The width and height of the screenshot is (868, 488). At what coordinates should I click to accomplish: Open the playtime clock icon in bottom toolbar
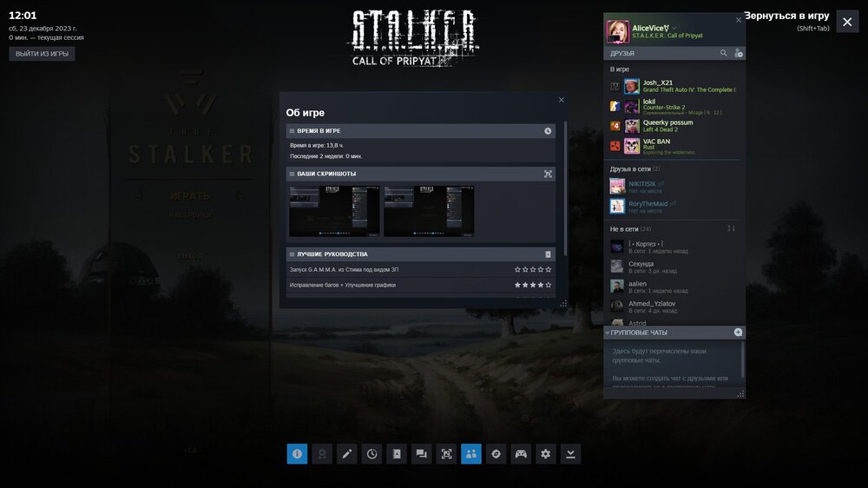point(372,453)
